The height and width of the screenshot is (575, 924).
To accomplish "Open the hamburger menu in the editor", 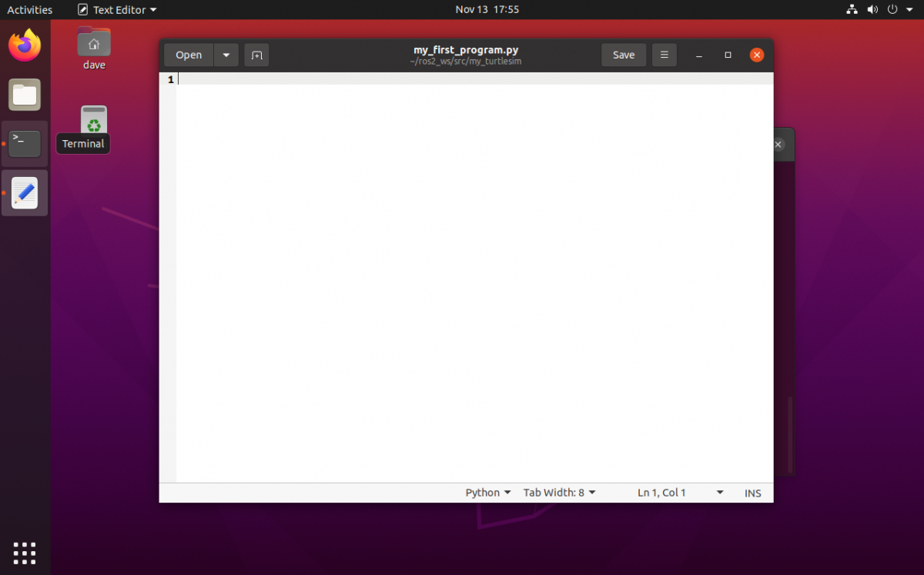I will [664, 55].
